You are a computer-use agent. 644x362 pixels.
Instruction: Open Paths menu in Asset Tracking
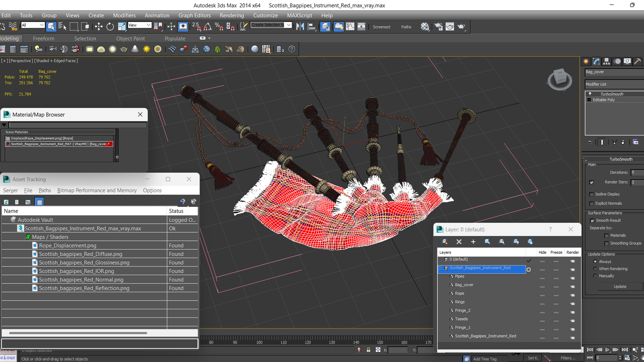tap(45, 190)
